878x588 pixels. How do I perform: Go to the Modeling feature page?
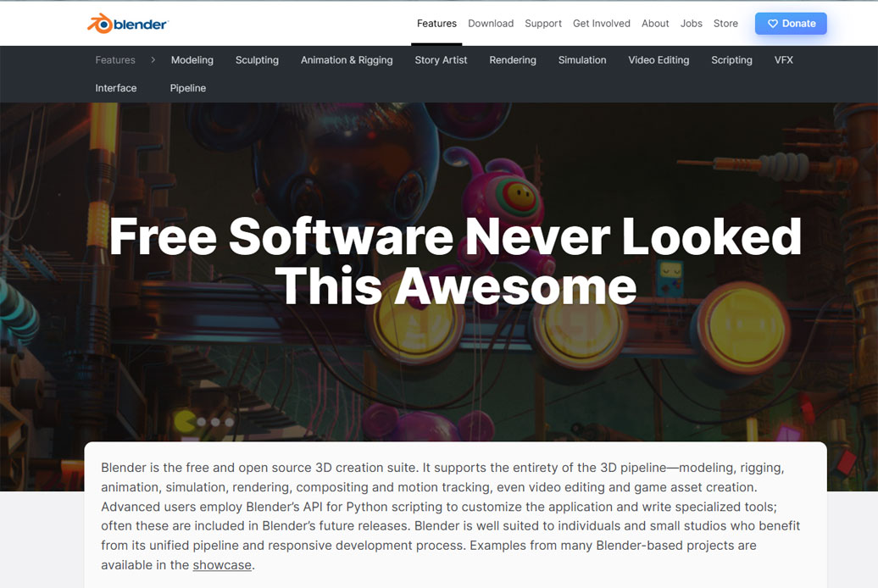click(192, 60)
